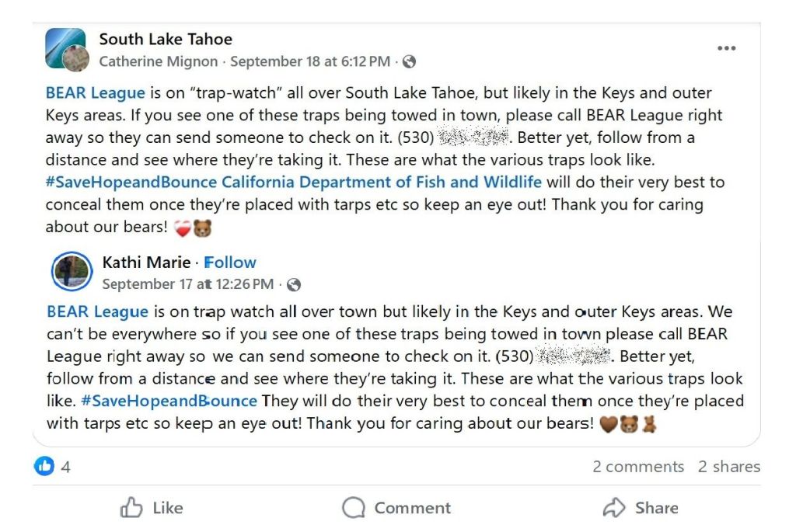View the 2 comments
The height and width of the screenshot is (532, 796).
point(637,467)
